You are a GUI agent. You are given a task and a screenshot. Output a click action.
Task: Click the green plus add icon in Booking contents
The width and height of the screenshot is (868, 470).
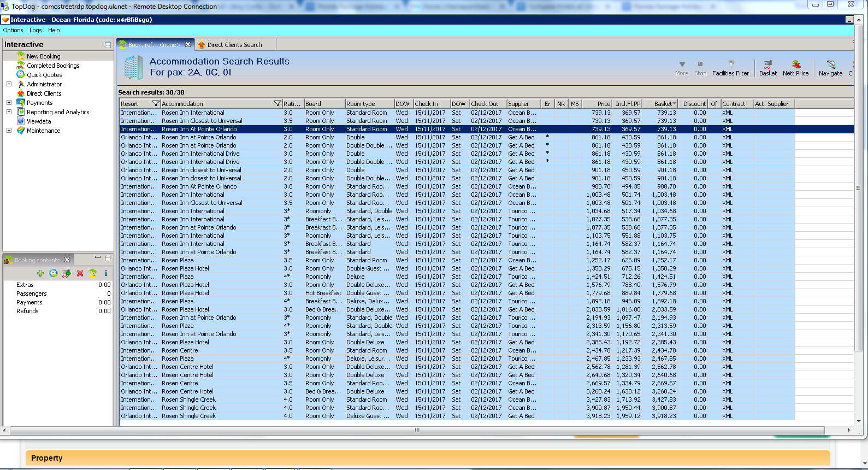(40, 273)
